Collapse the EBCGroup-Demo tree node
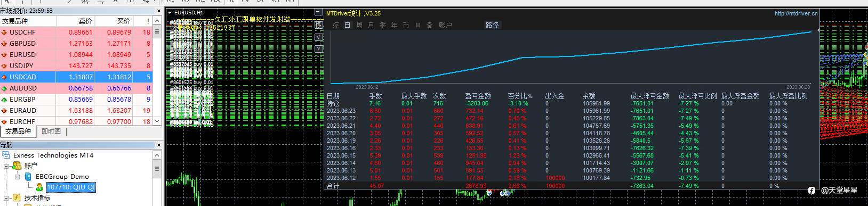Image resolution: width=868 pixels, height=206 pixels. point(18,177)
